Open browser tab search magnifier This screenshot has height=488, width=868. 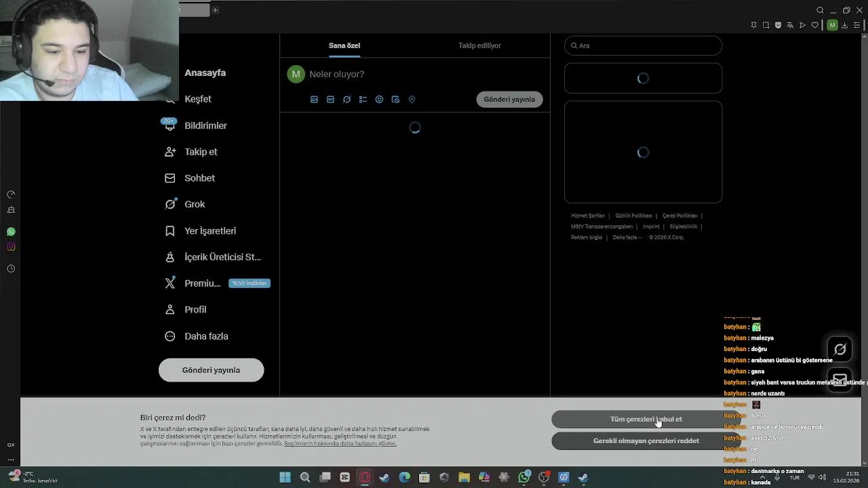tap(820, 10)
